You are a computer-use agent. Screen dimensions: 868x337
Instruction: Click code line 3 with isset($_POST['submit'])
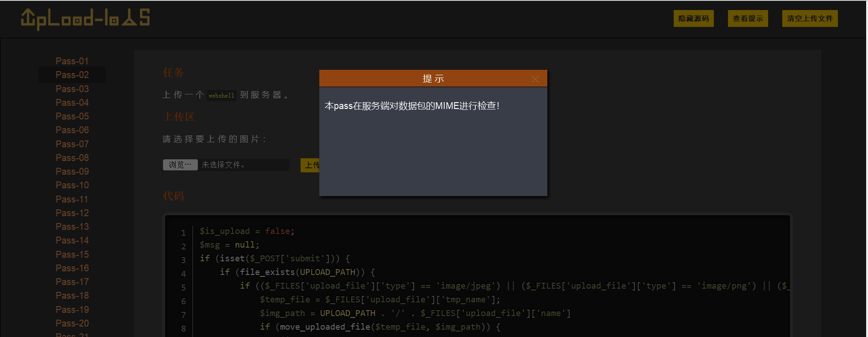click(x=275, y=259)
